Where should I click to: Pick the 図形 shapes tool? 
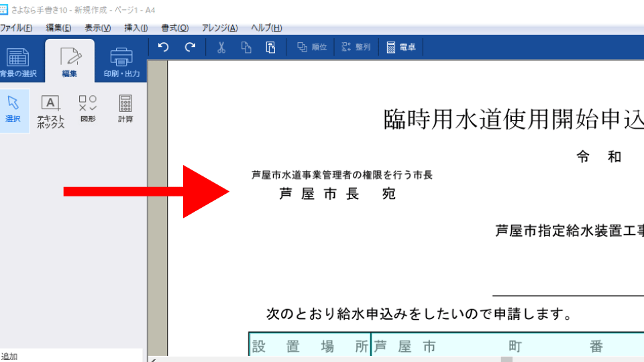88,110
